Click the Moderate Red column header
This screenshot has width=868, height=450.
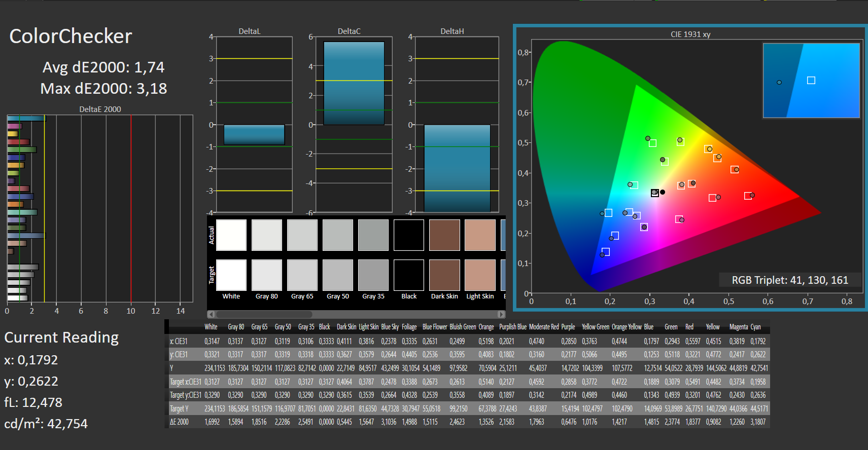coord(544,327)
